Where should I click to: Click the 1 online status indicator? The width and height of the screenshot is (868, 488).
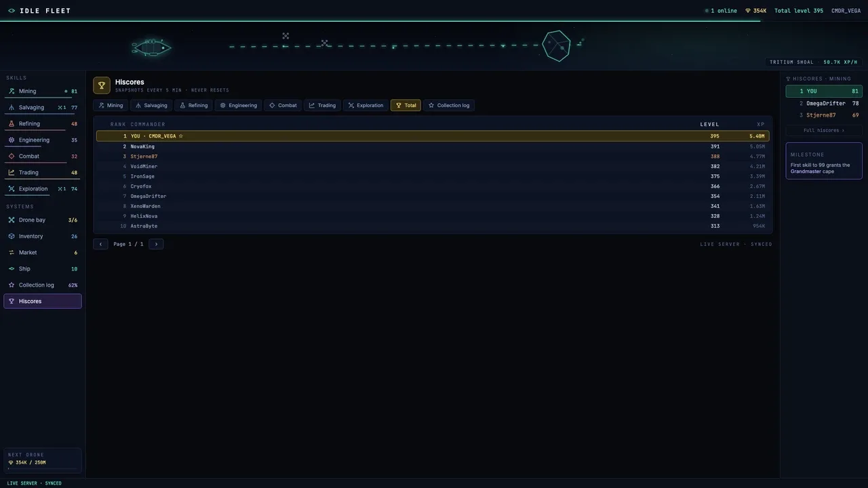[x=721, y=11]
